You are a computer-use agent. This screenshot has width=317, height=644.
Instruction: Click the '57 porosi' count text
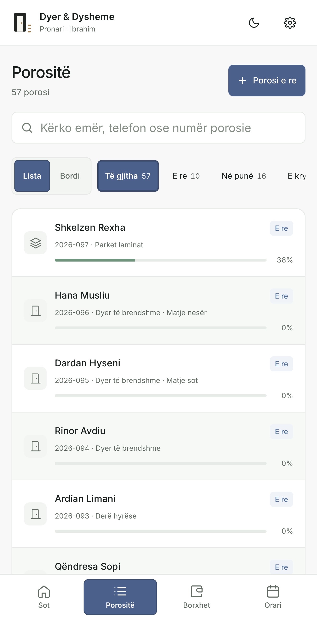[30, 92]
